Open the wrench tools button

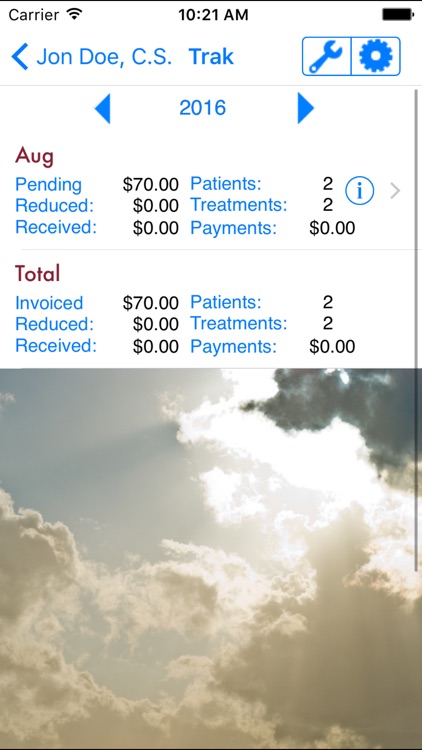(x=327, y=56)
